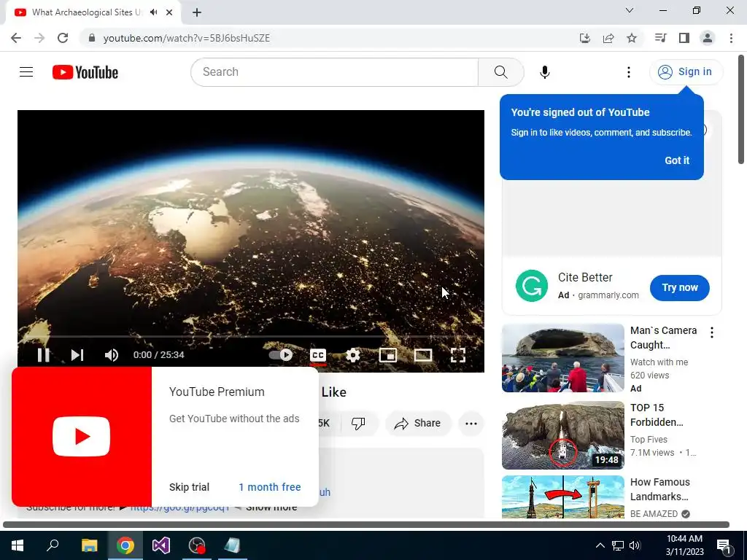Pause the video with the pause button
747x560 pixels.
pyautogui.click(x=43, y=355)
